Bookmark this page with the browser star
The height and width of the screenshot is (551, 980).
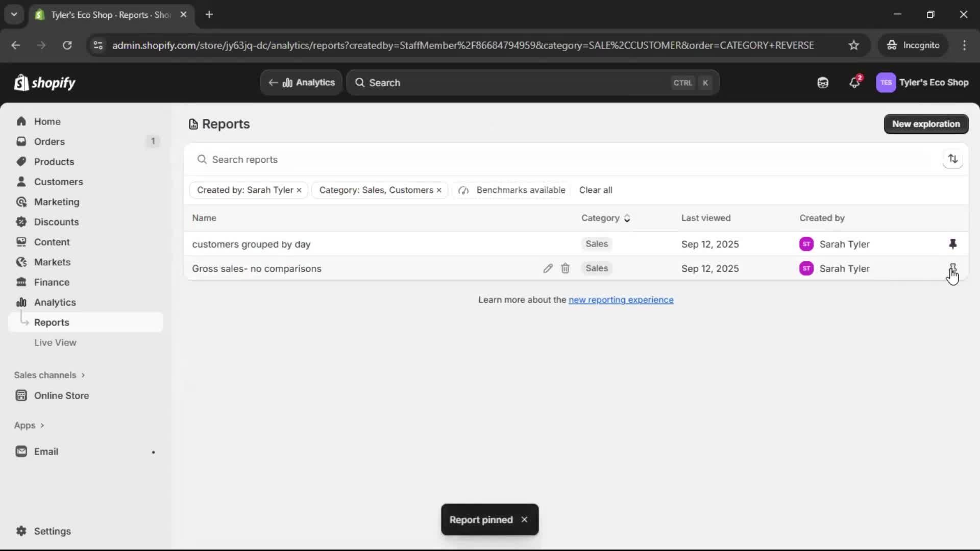click(854, 45)
